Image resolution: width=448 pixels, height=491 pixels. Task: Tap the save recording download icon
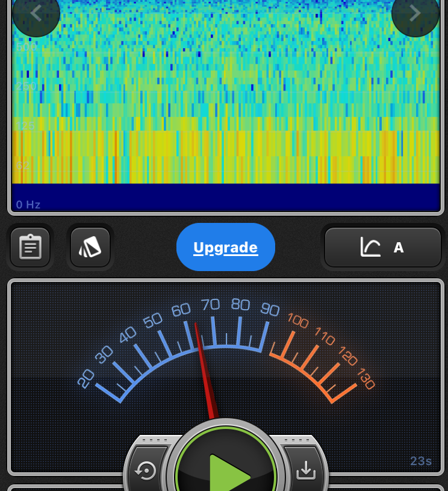point(306,470)
